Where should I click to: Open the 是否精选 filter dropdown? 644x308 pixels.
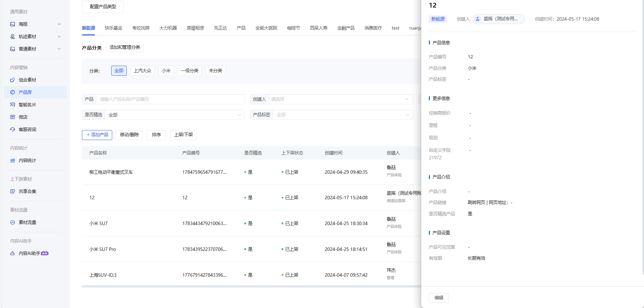coord(175,115)
